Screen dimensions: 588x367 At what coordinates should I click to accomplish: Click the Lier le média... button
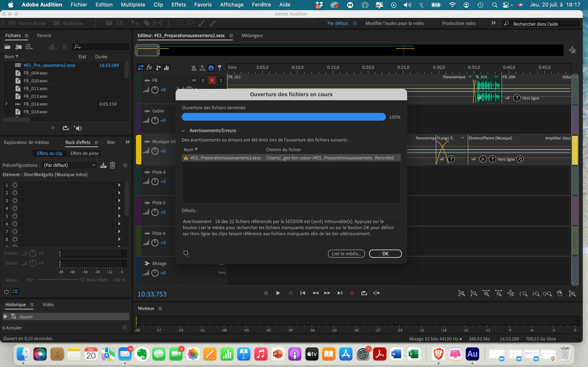pos(346,253)
